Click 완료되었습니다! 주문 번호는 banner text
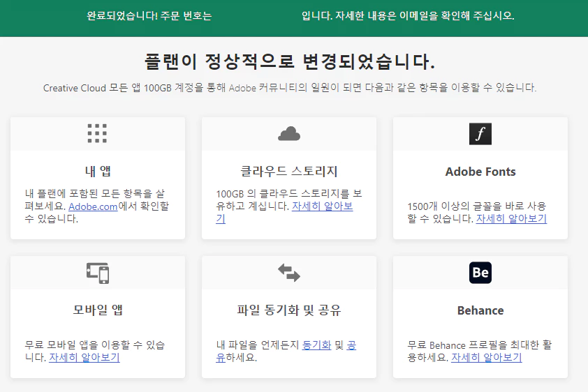The width and height of the screenshot is (588, 392). (149, 16)
